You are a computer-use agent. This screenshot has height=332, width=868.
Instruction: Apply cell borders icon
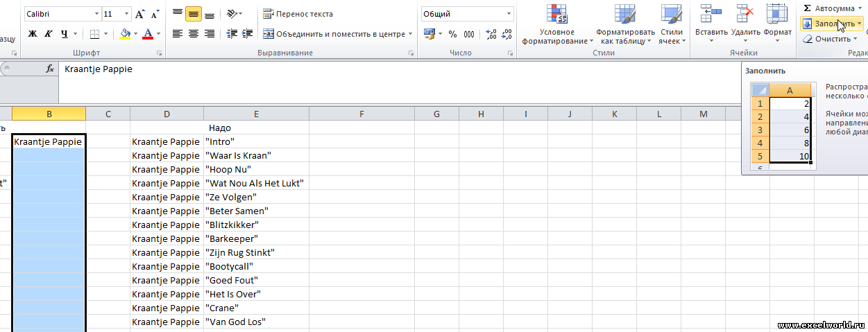(96, 33)
